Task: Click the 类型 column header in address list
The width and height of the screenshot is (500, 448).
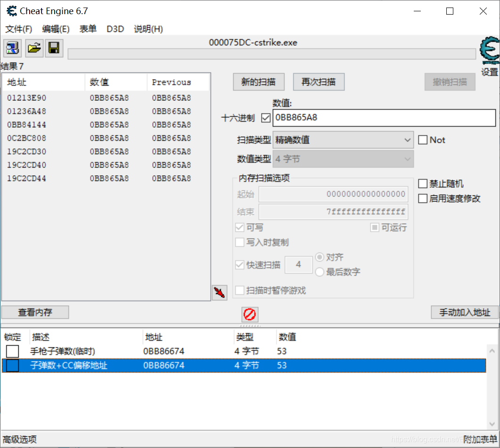Action: [255, 337]
